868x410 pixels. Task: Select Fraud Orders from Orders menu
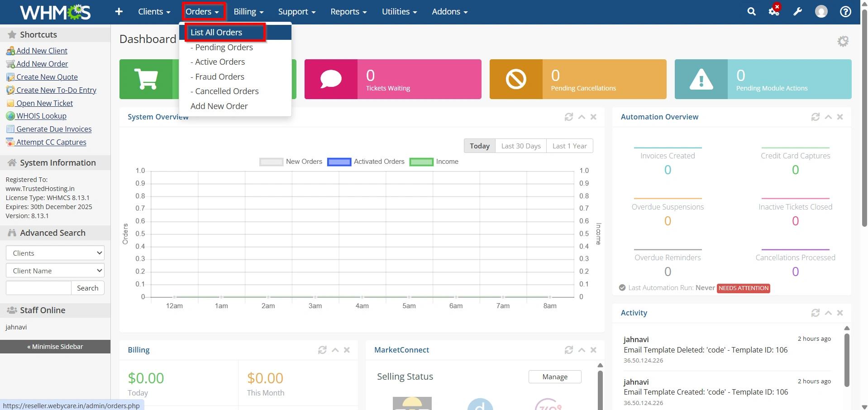point(235,76)
